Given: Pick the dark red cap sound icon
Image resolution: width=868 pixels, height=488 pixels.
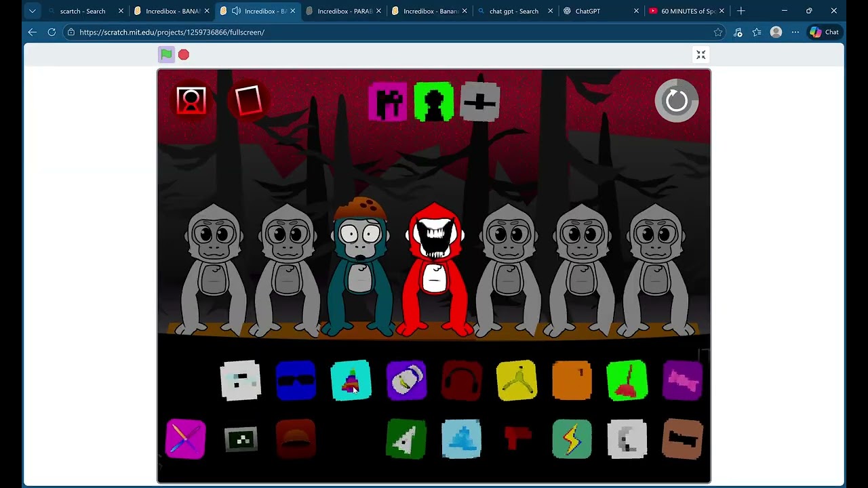Looking at the screenshot, I should (296, 439).
